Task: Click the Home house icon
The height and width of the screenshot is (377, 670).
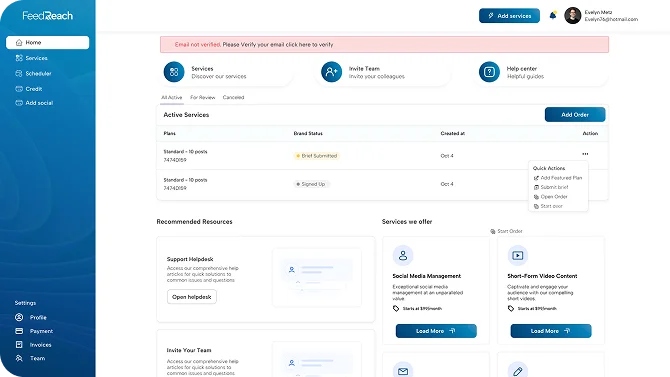Action: pos(19,42)
